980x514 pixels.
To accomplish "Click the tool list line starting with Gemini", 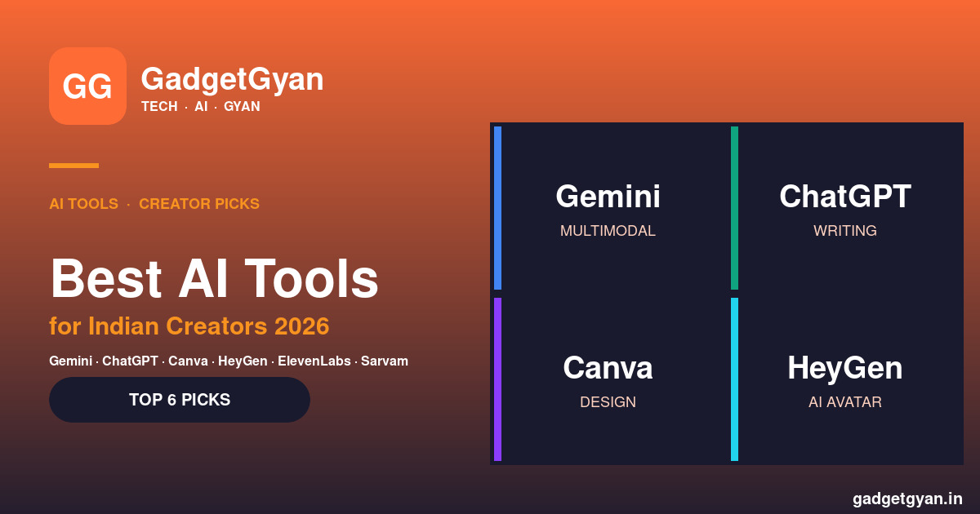I will click(229, 361).
